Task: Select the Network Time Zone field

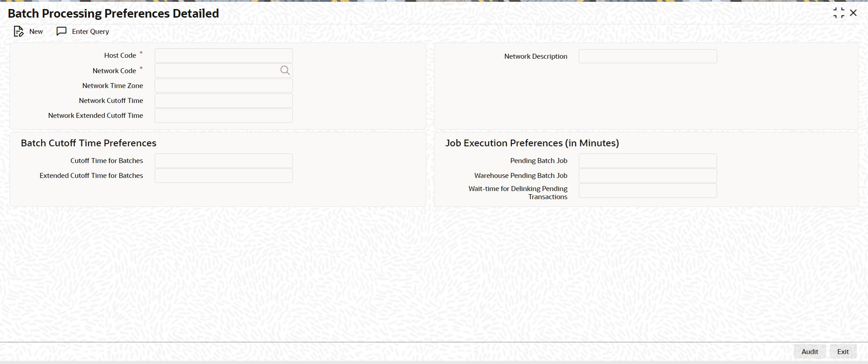Action: tap(224, 86)
